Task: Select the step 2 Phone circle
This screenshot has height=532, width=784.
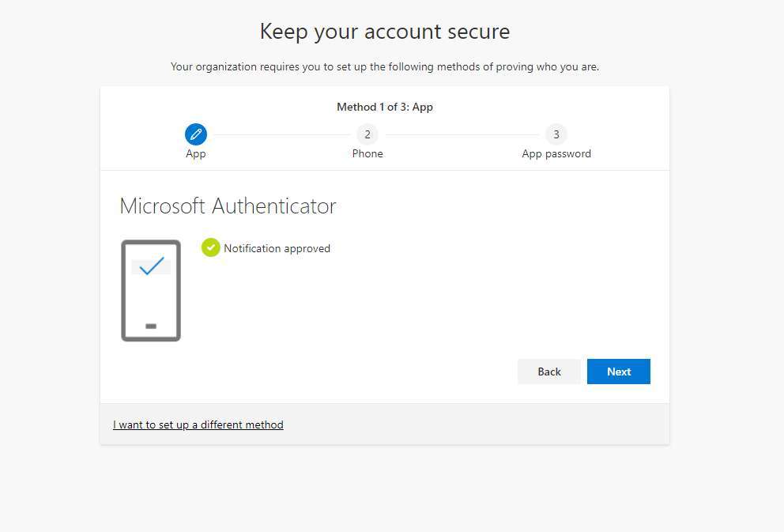Action: coord(367,134)
